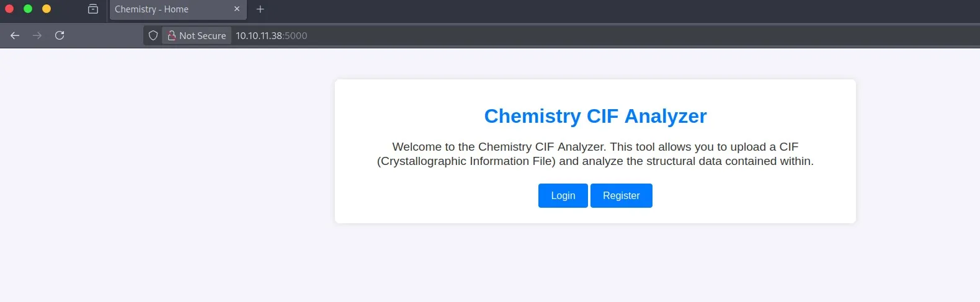The image size is (980, 302).
Task: Go back using the back arrow
Action: pyautogui.click(x=15, y=35)
